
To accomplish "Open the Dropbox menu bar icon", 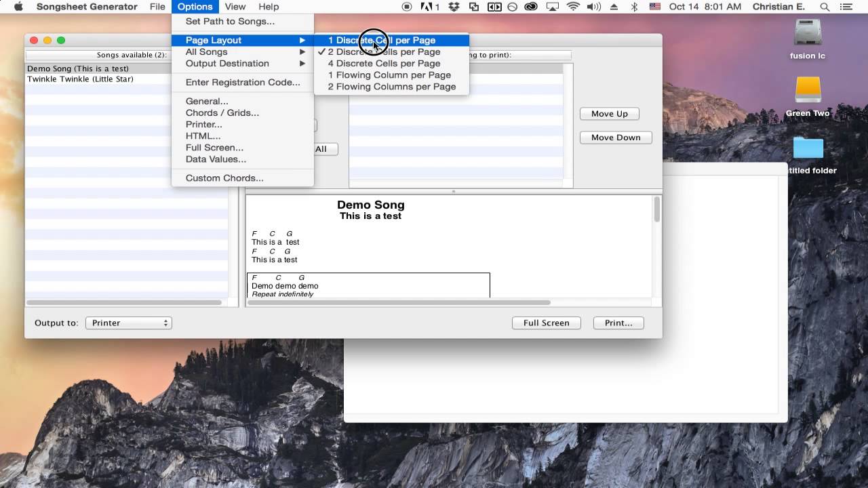I will point(454,7).
